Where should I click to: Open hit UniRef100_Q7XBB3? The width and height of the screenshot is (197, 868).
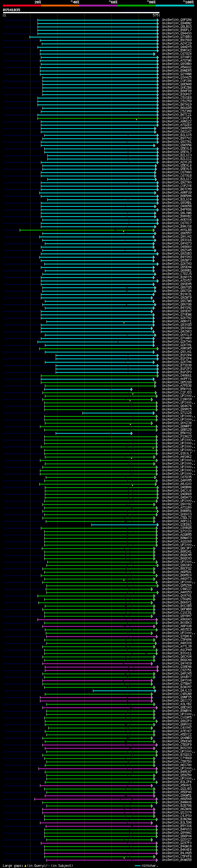click(177, 37)
